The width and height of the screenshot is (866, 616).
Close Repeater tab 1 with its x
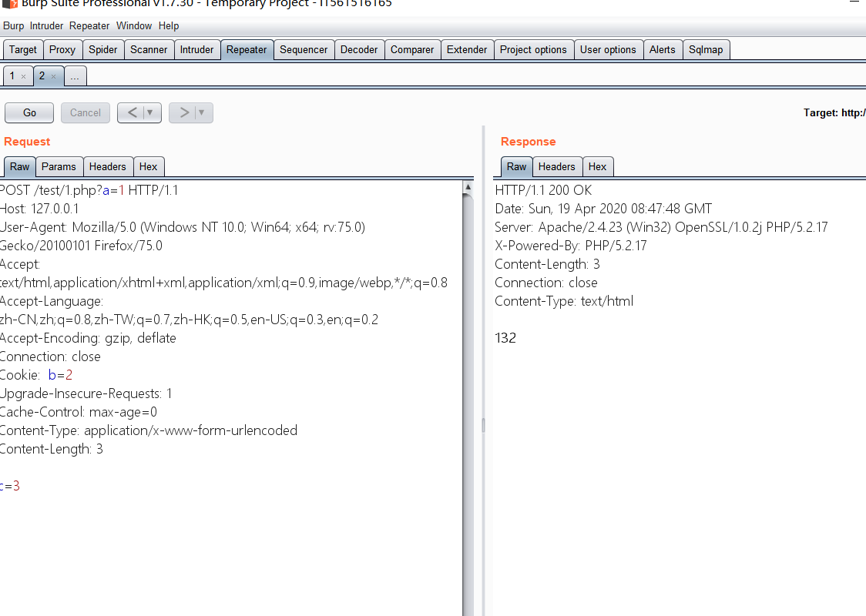[x=23, y=77]
